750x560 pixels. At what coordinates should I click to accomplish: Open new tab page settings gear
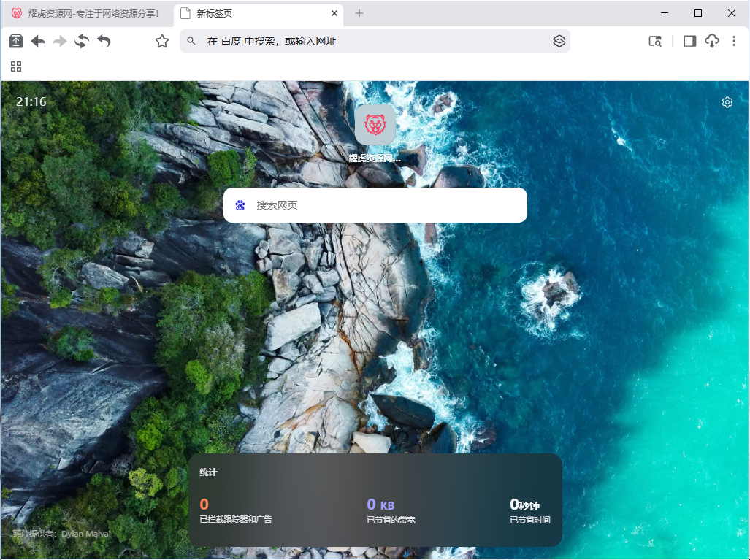coord(727,102)
